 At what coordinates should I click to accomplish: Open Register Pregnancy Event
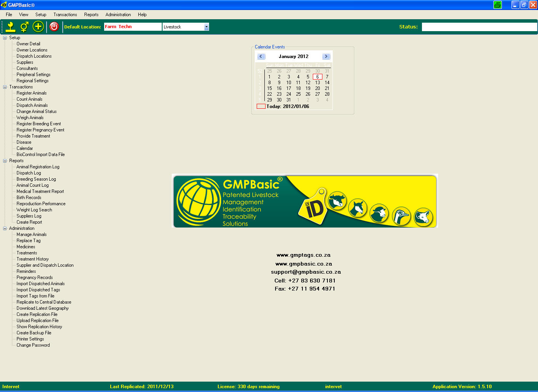(x=40, y=130)
